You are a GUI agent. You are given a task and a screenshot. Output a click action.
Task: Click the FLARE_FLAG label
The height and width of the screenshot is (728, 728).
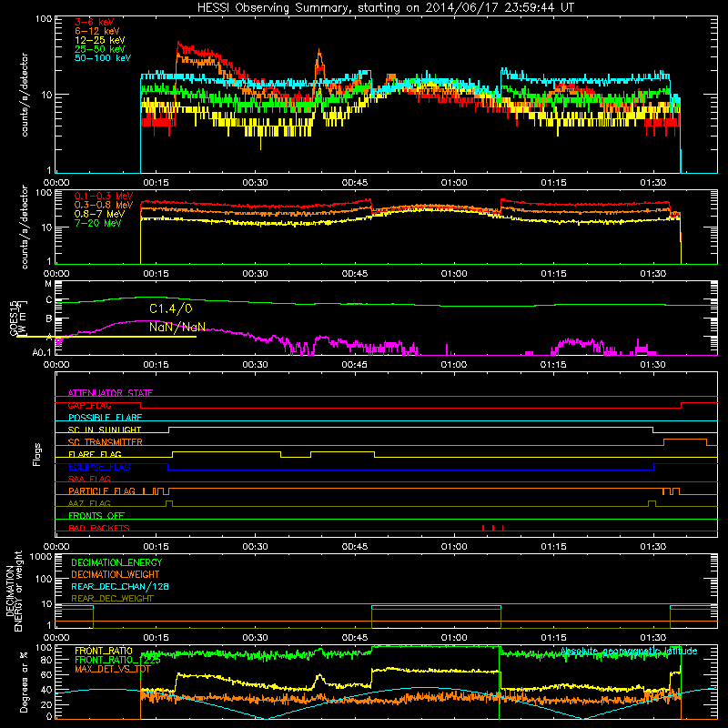[x=95, y=454]
